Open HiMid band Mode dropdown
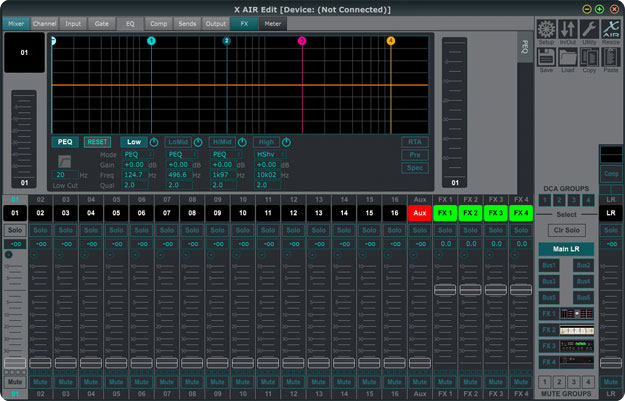Image resolution: width=625 pixels, height=401 pixels. click(226, 154)
